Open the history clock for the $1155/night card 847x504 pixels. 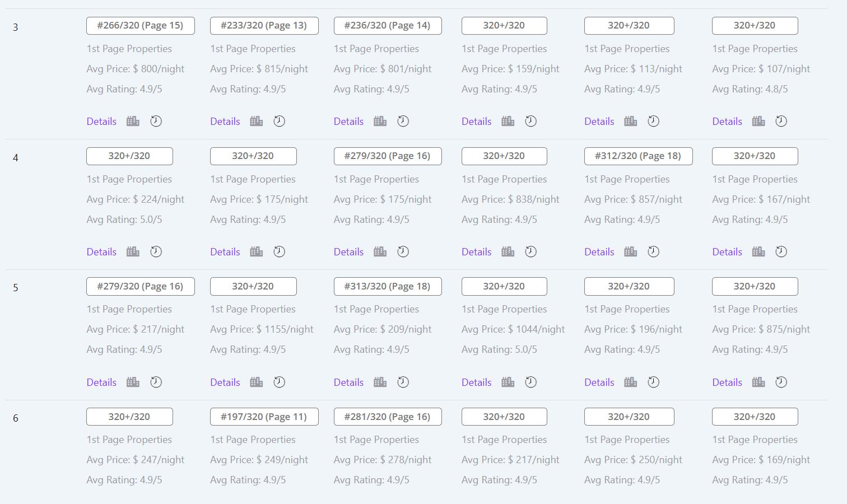(279, 382)
